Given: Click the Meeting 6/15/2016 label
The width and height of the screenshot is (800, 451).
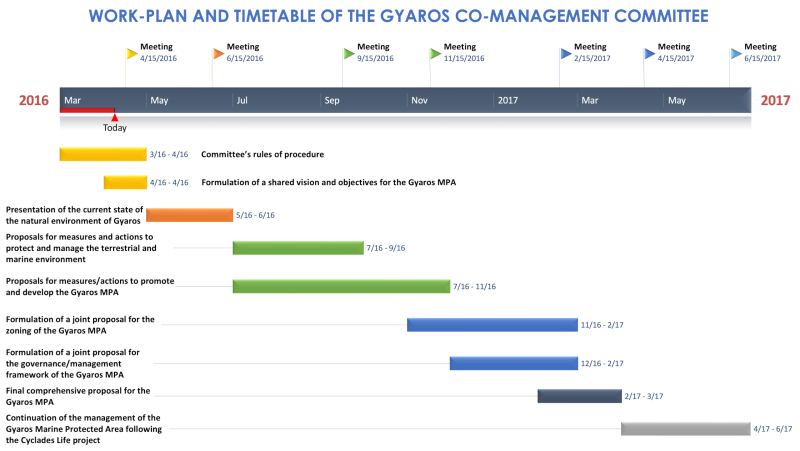Looking at the screenshot, I should 245,52.
